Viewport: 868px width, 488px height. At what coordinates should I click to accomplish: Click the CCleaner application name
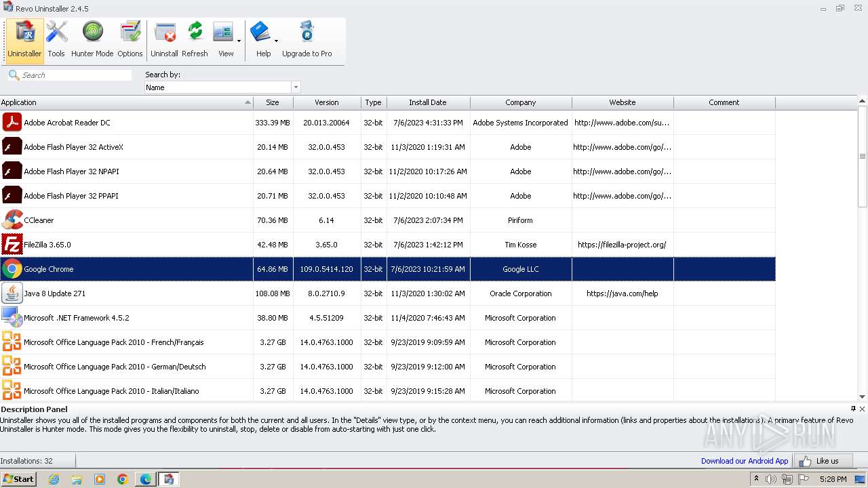coord(39,220)
